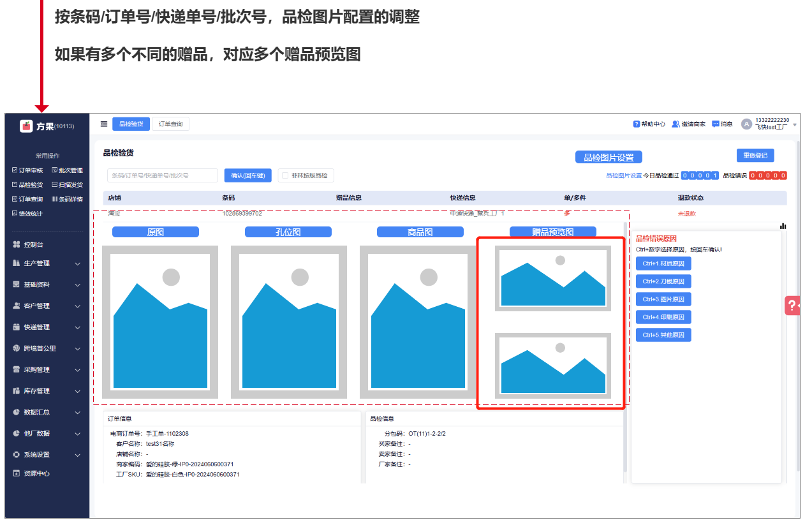Click the 品检图片设置 link
The height and width of the screenshot is (532, 812).
tap(623, 175)
